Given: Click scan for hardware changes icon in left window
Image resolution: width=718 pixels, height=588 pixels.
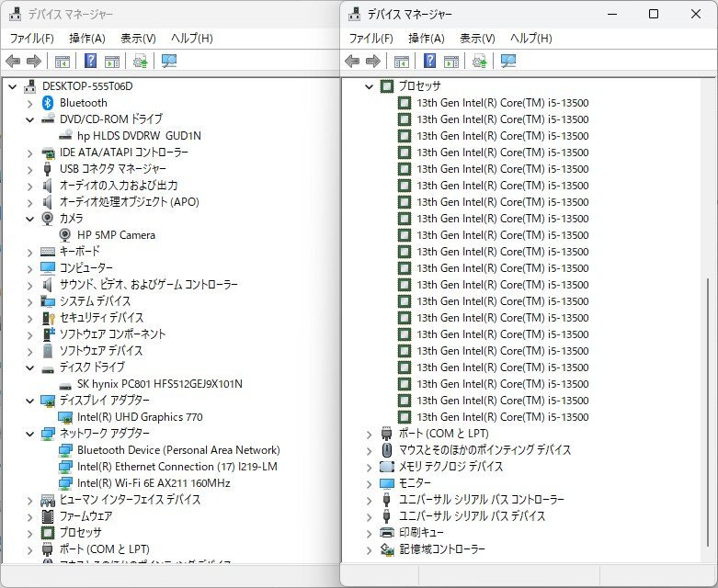Looking at the screenshot, I should (169, 61).
